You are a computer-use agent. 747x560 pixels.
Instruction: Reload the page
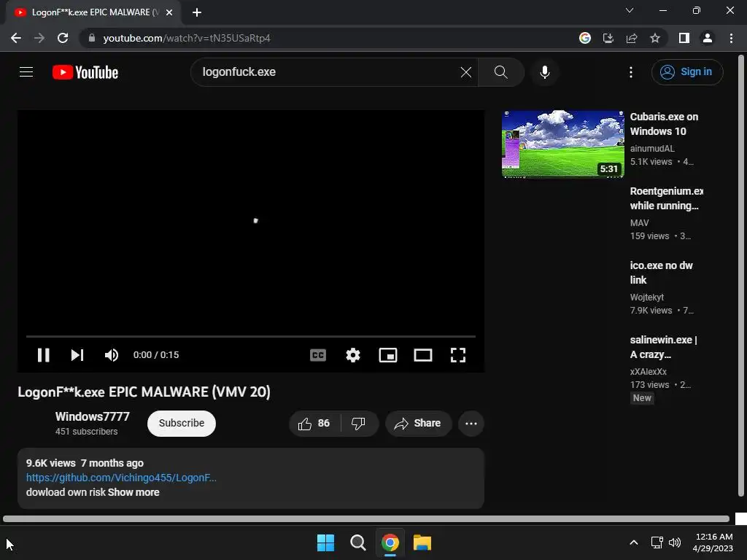63,38
